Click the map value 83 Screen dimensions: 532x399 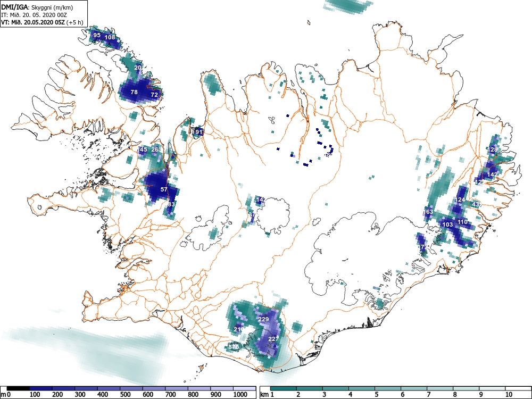coord(171,204)
